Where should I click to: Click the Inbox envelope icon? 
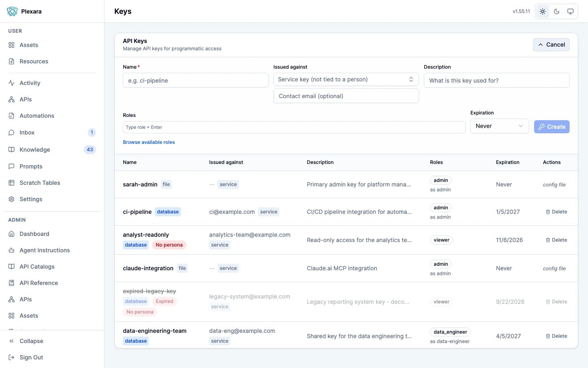pos(11,132)
